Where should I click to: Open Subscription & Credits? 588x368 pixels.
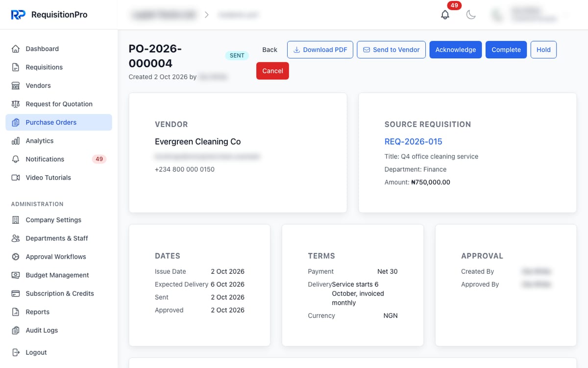(59, 293)
